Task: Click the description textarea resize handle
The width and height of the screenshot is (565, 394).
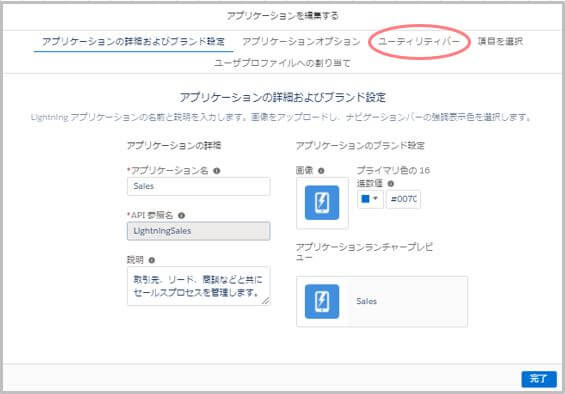Action: tap(266, 301)
